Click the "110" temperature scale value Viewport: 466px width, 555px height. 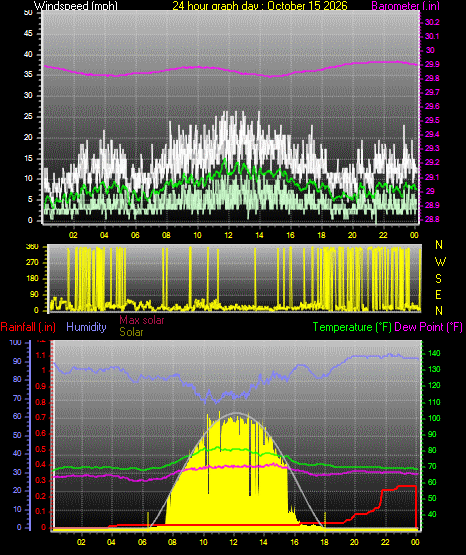tap(434, 402)
